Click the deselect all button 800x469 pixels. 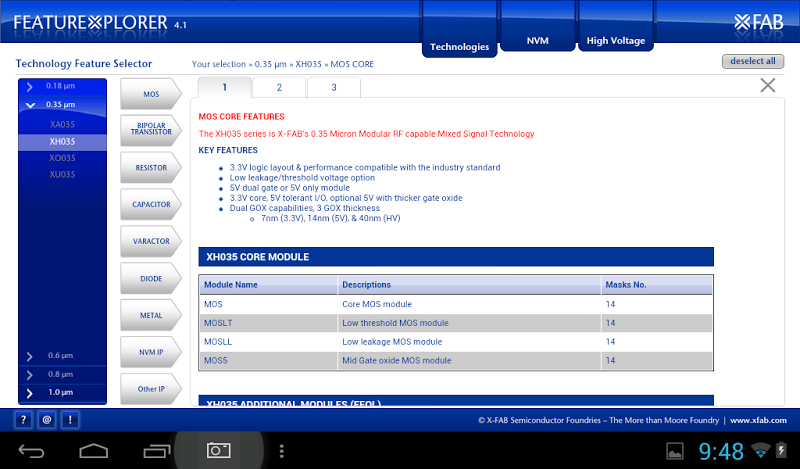coord(753,61)
